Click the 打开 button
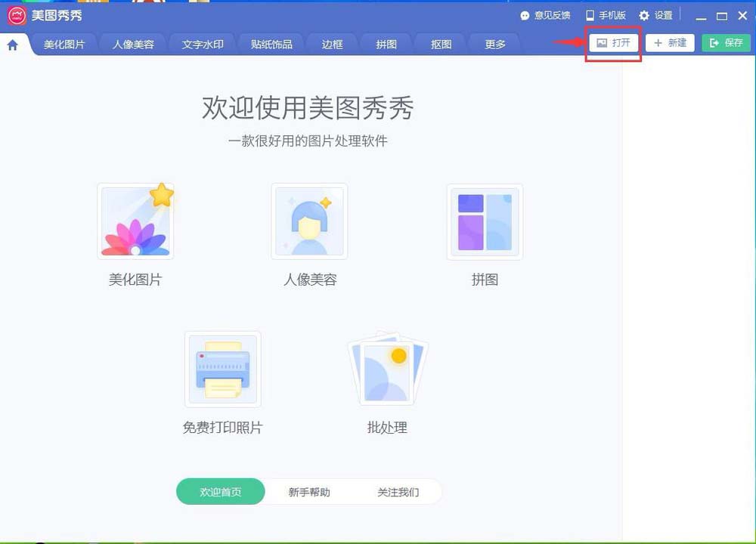Screen dimensions: 756x544 click(x=613, y=43)
